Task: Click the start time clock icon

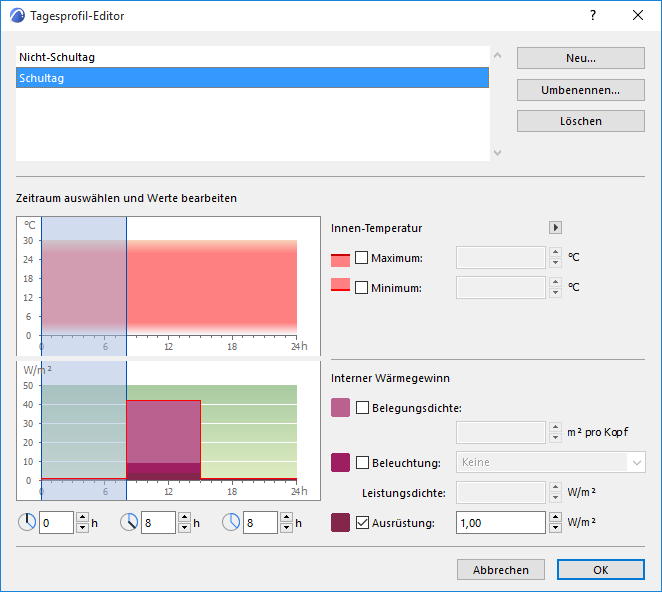Action: [28, 522]
